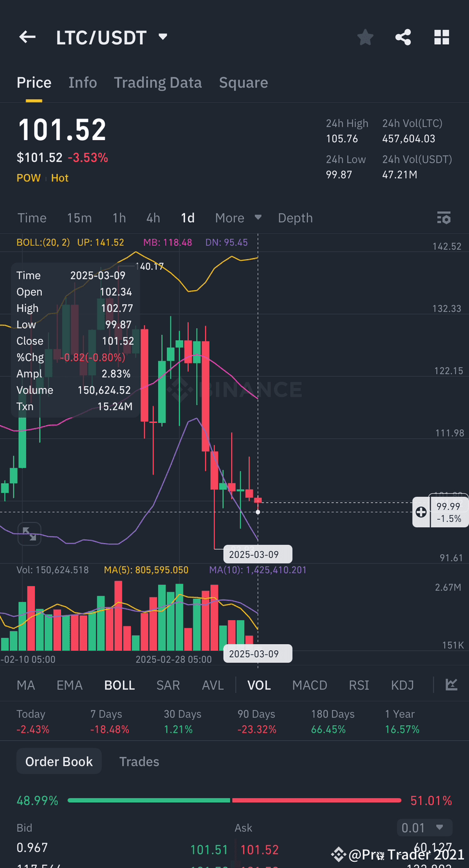Show the Depth view
The height and width of the screenshot is (868, 469).
tap(295, 218)
